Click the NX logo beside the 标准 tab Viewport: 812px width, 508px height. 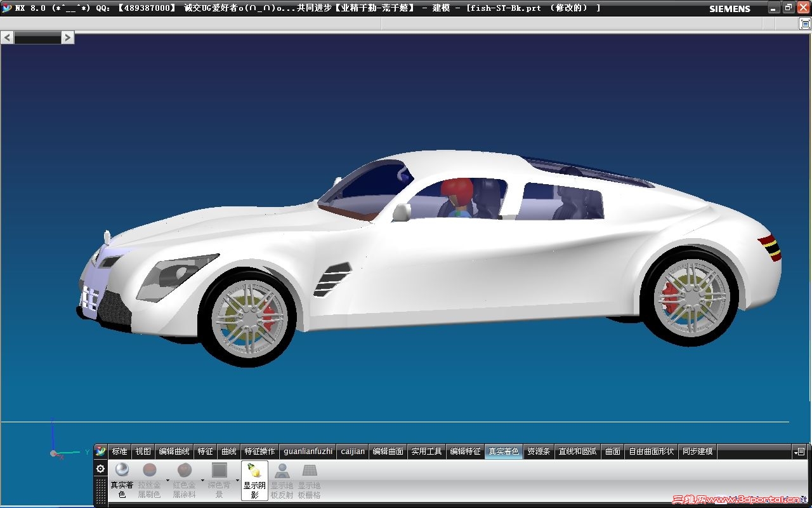(x=100, y=451)
